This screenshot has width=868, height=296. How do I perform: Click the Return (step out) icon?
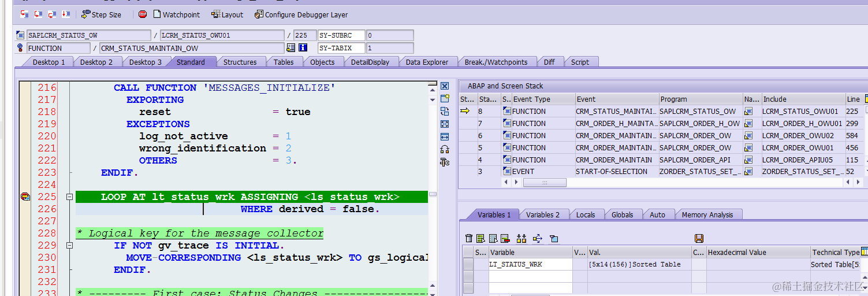click(52, 14)
